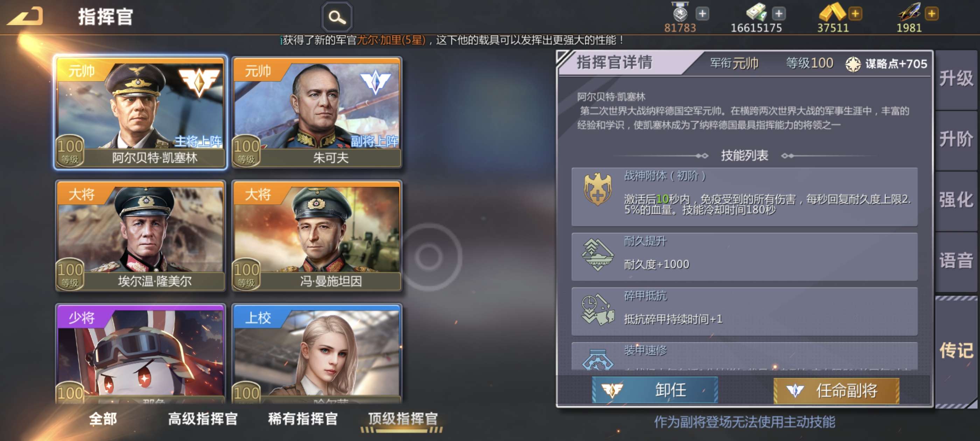This screenshot has height=441, width=980.
Task: Click the back arrow icon
Action: (25, 17)
